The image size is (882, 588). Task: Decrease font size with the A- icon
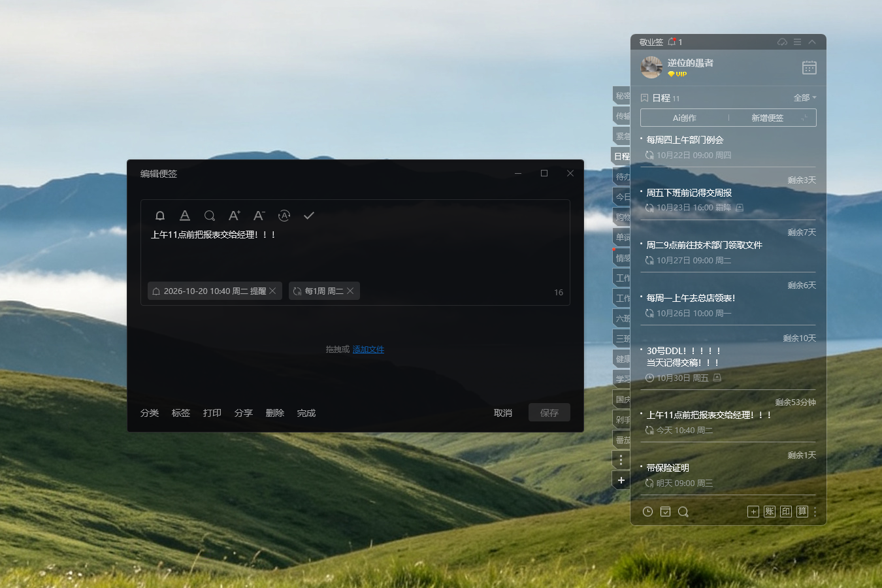[x=259, y=216]
